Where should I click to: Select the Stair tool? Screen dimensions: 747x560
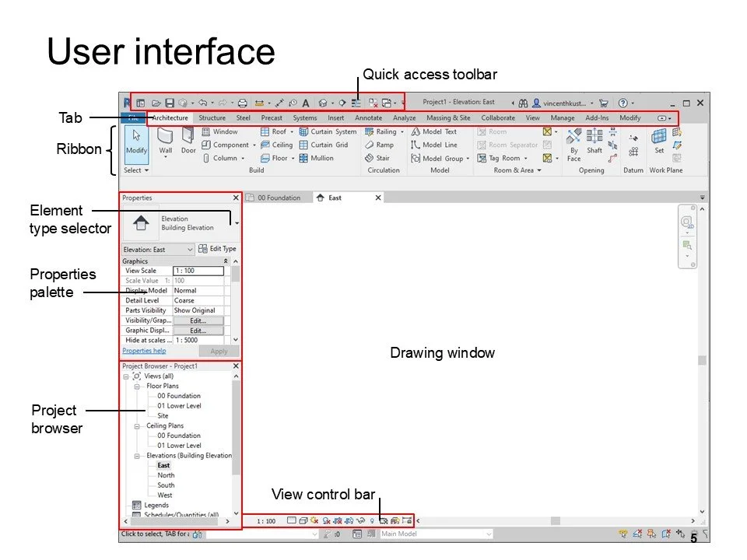coord(377,158)
